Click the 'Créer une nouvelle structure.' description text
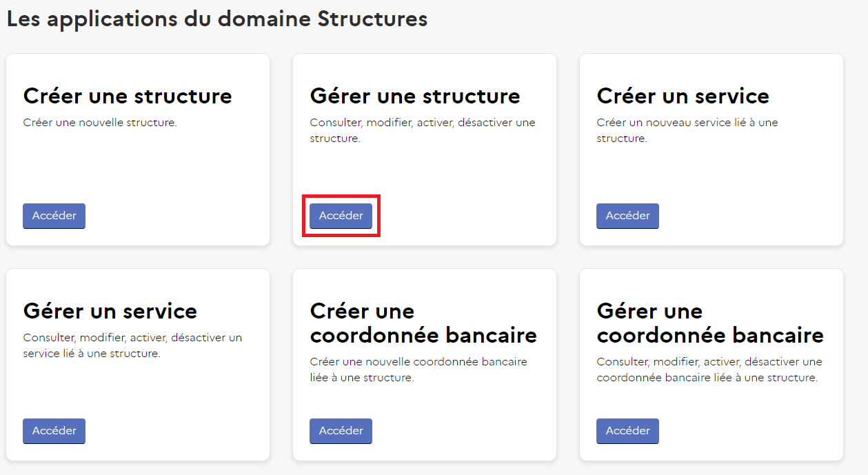 (x=100, y=123)
